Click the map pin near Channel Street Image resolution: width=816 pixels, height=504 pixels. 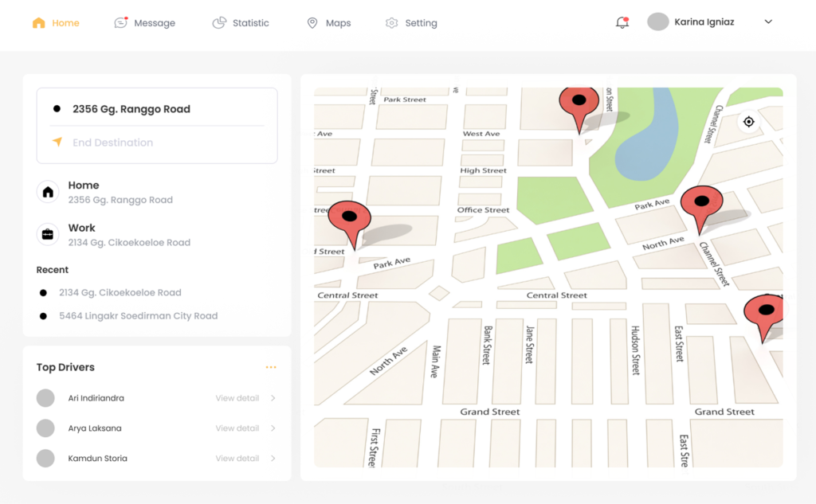click(x=701, y=205)
